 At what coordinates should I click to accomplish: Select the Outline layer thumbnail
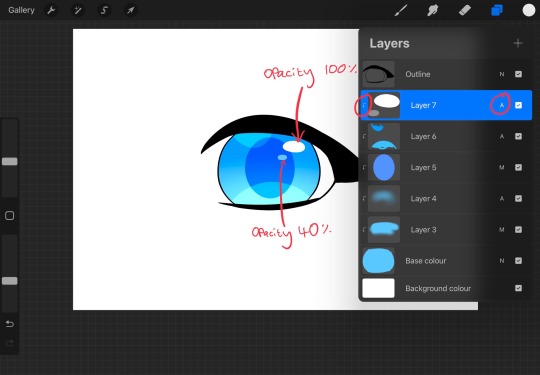click(x=378, y=74)
